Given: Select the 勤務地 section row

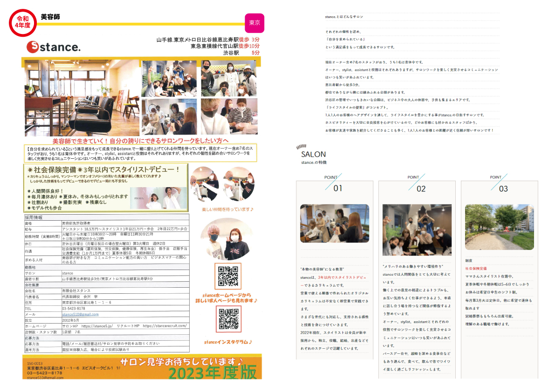Looking at the screenshot, I should (107, 267).
